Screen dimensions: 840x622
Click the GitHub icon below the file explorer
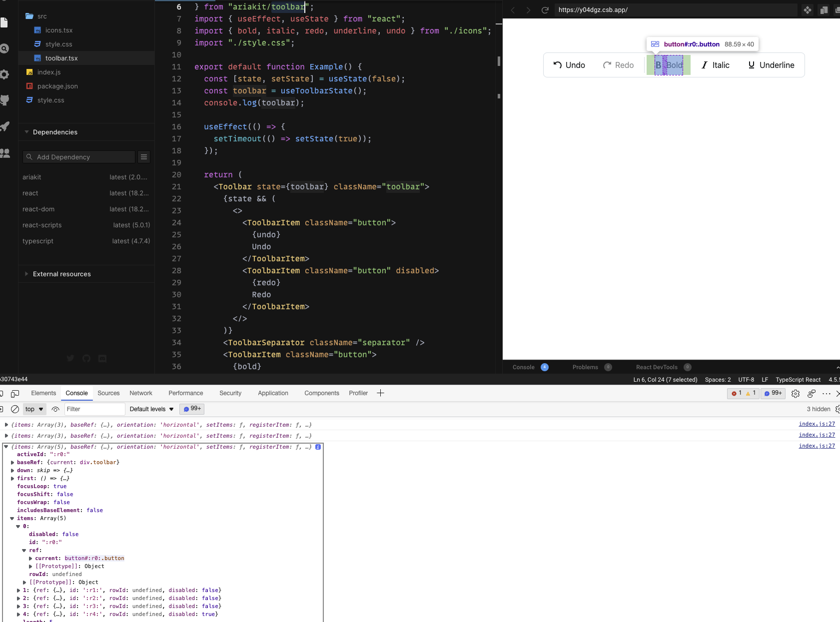pyautogui.click(x=86, y=358)
